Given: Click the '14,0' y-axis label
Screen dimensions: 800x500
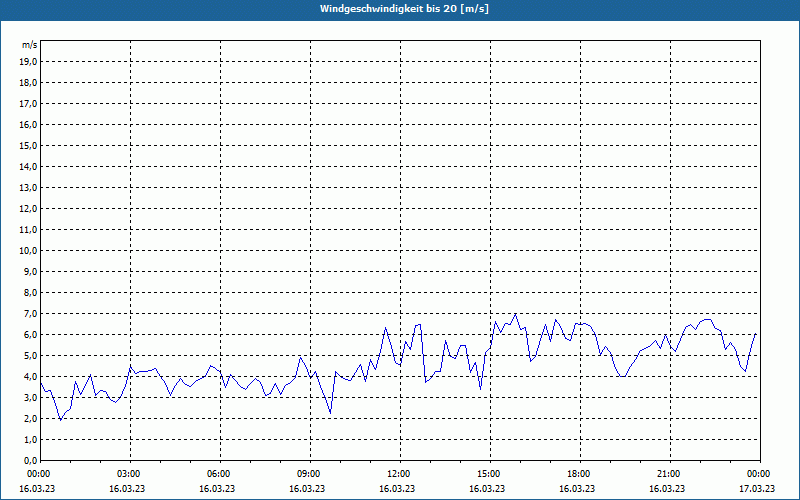Looking at the screenshot, I should click(29, 166).
